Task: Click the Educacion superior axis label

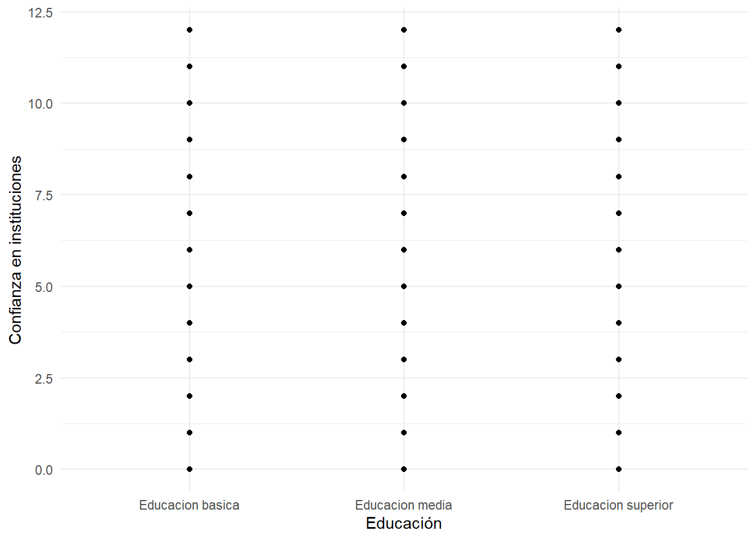Action: tap(618, 505)
